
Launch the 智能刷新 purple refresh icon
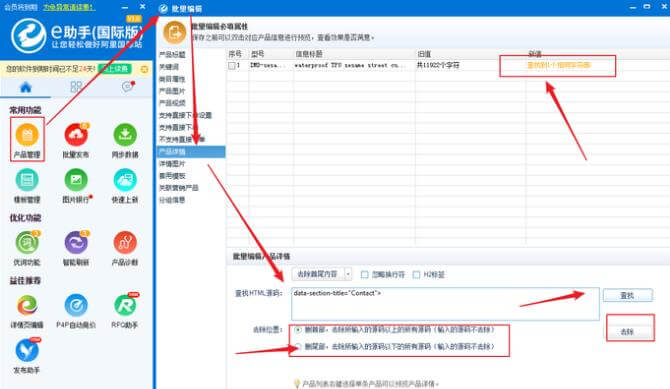(x=76, y=242)
